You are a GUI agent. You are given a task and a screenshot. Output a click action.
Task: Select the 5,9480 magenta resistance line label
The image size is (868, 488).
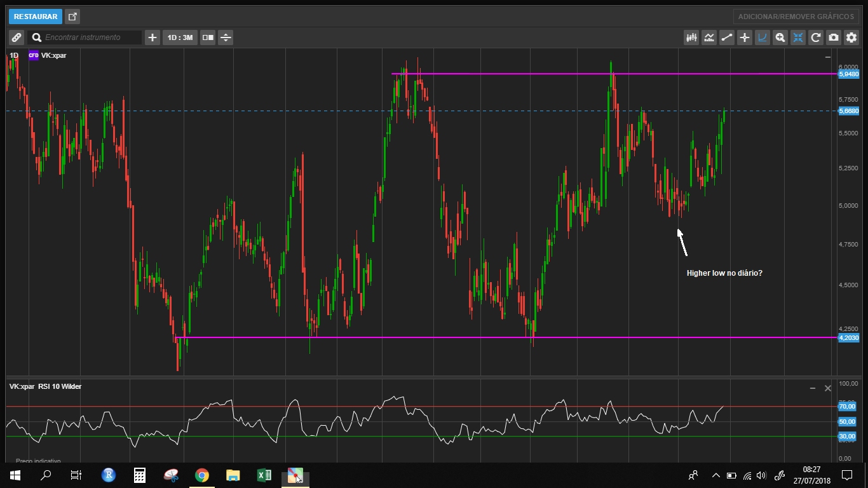click(848, 74)
